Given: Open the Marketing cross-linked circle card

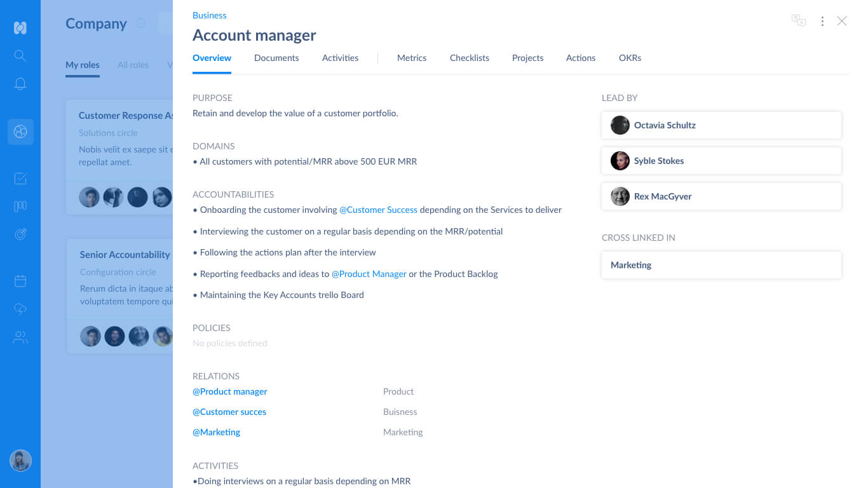Looking at the screenshot, I should (x=721, y=265).
